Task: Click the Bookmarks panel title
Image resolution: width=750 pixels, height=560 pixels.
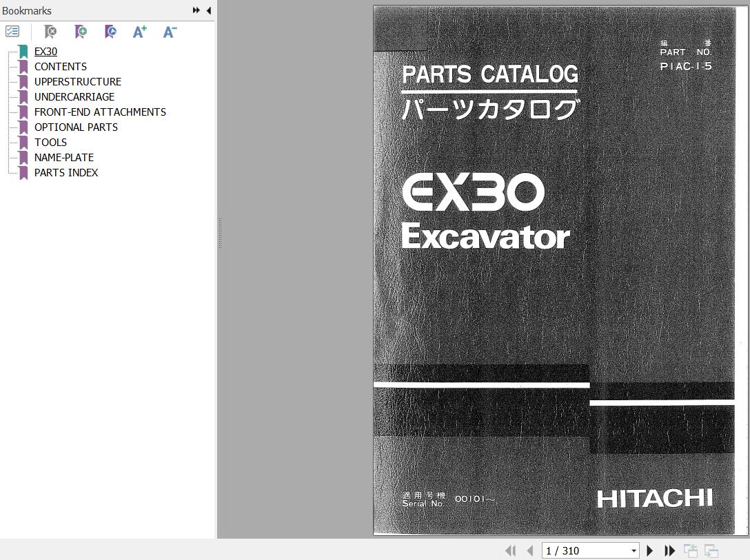Action: [x=27, y=10]
